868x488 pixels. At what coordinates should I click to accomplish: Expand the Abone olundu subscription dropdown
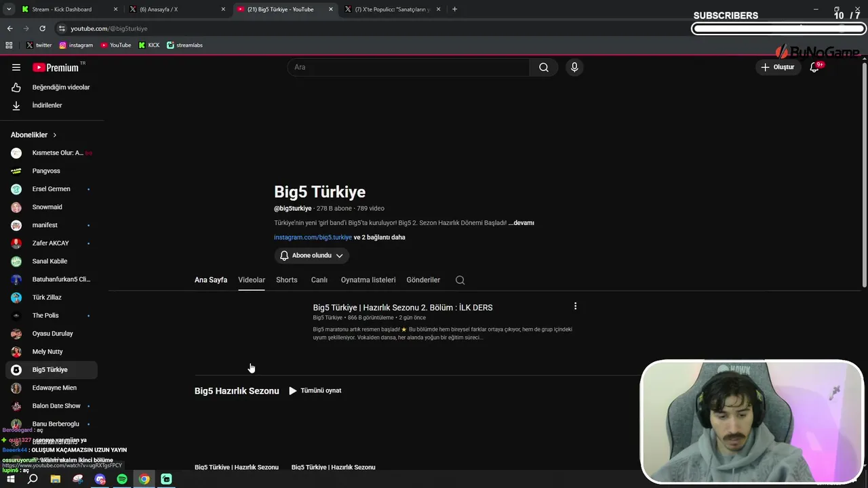pyautogui.click(x=312, y=256)
